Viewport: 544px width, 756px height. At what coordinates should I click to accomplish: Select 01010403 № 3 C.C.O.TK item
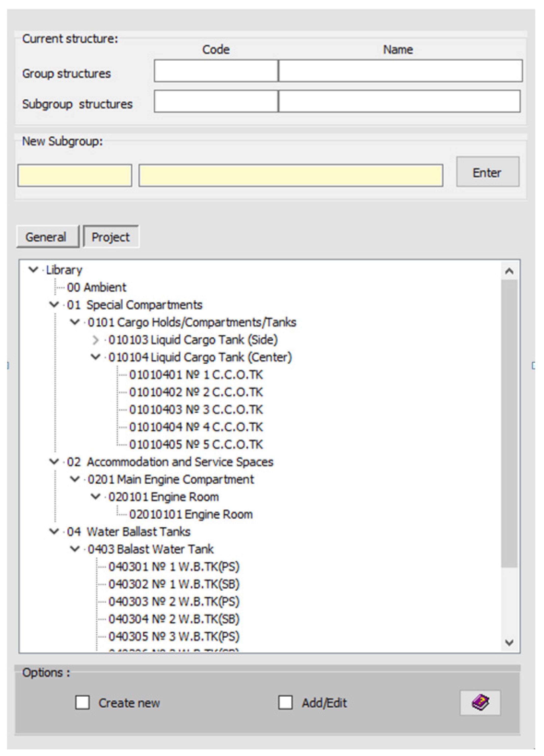tap(196, 410)
